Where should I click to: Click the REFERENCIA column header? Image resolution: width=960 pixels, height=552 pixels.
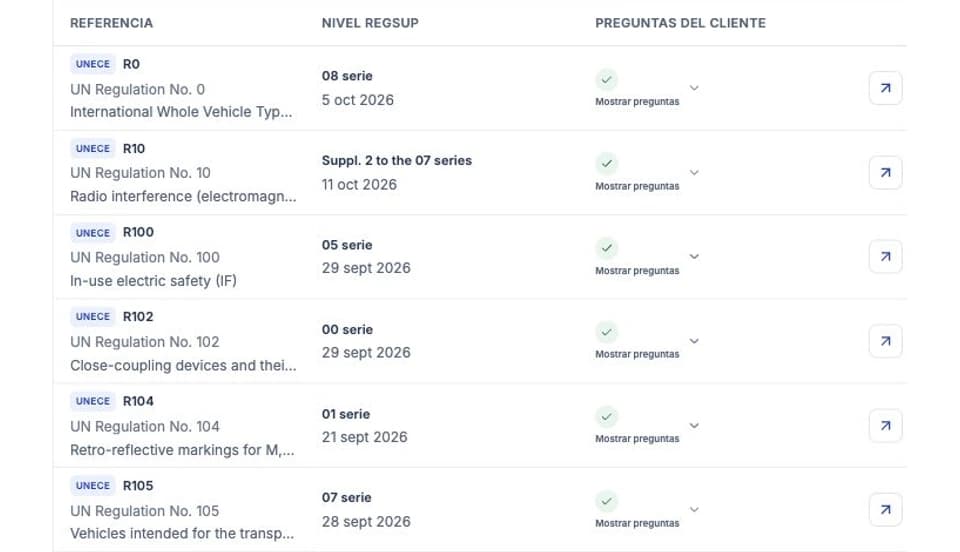[x=111, y=23]
